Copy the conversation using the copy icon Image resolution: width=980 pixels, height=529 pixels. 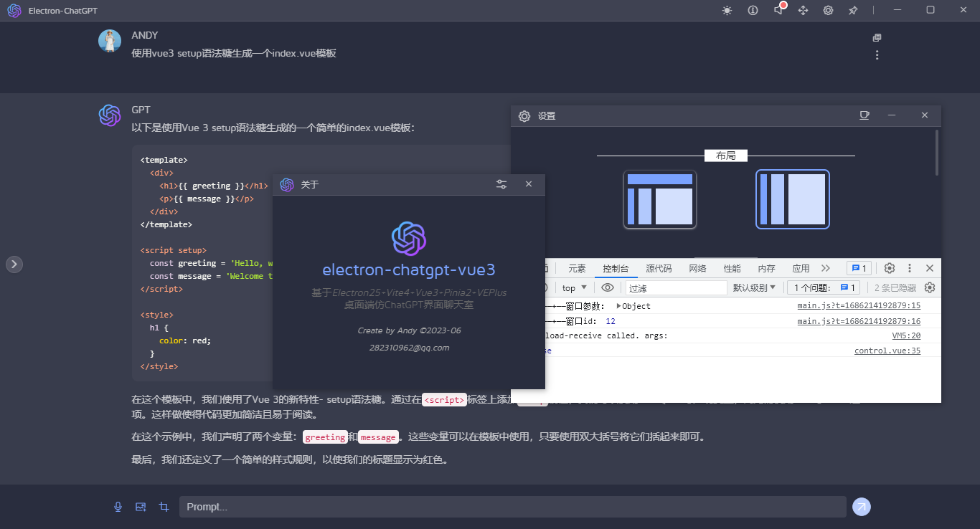pos(877,37)
